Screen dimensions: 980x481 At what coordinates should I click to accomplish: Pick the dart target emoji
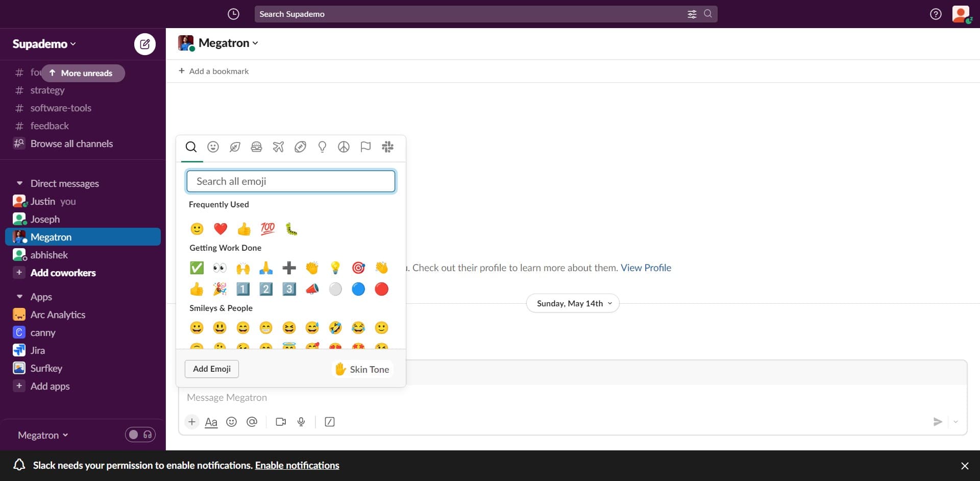point(358,268)
